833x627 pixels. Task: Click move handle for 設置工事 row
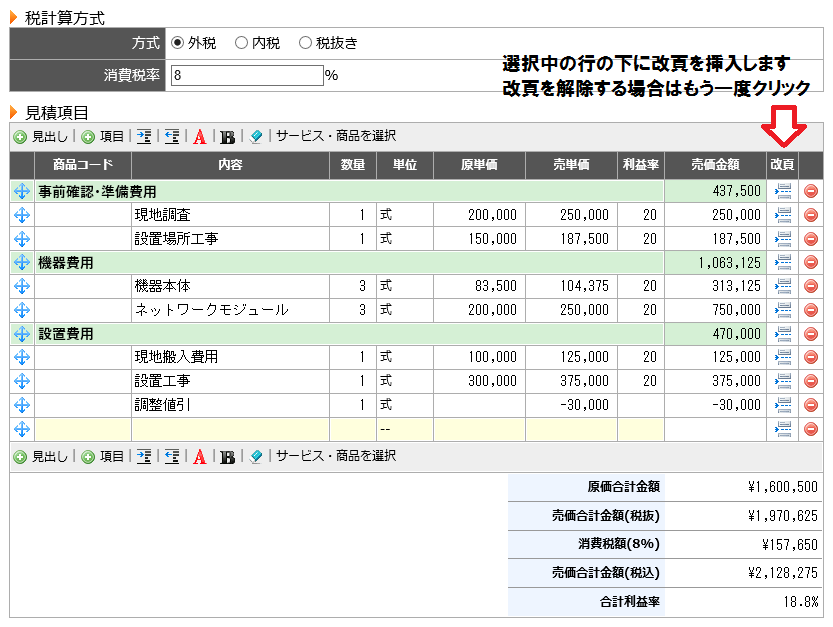tap(22, 381)
